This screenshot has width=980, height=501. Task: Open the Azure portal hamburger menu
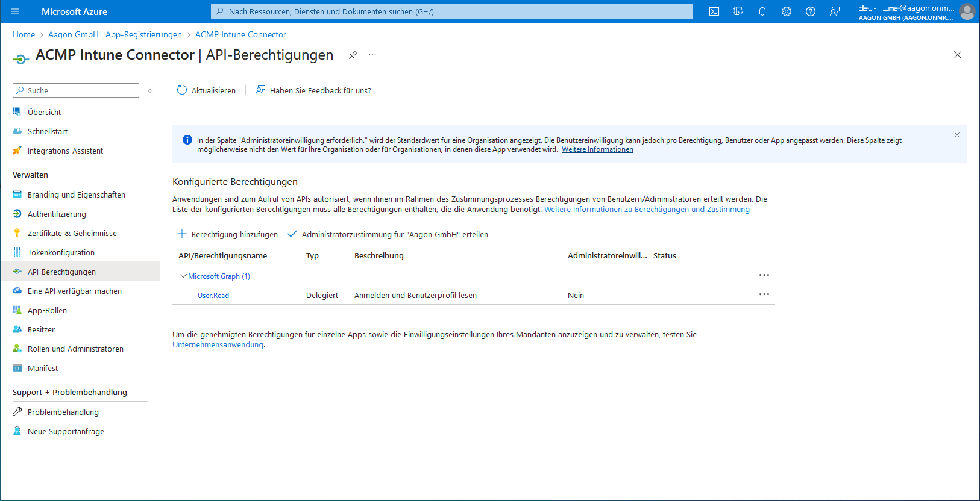(x=15, y=11)
